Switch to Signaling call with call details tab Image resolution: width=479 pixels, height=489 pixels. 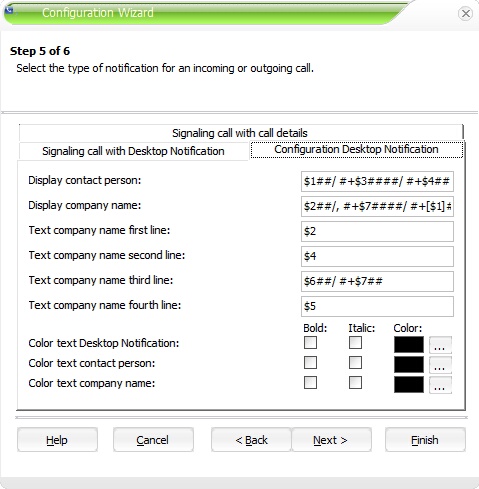coord(240,133)
